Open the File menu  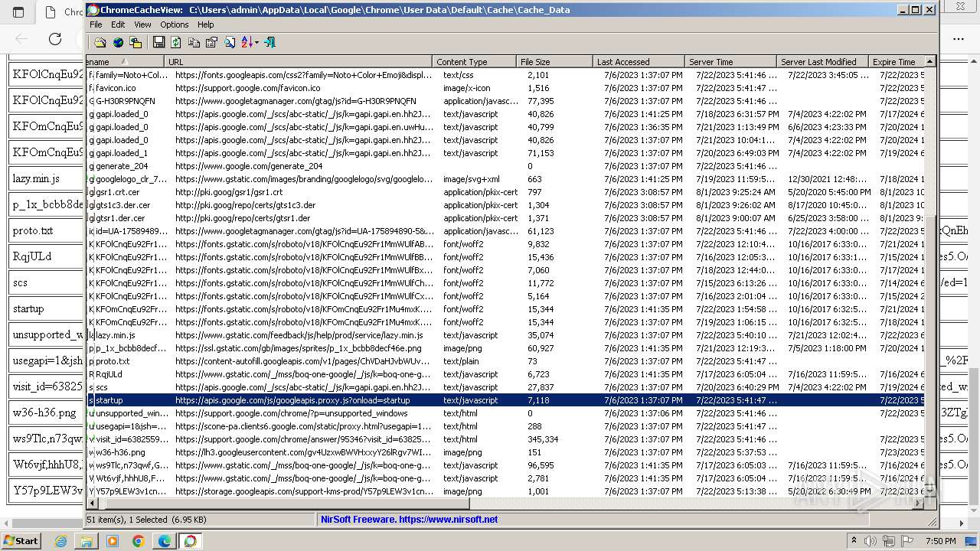point(96,24)
